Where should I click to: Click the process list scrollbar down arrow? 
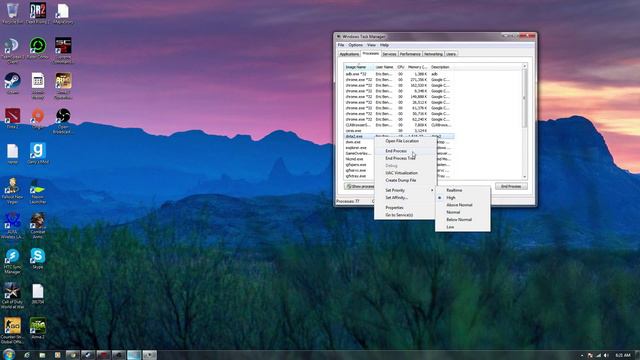(525, 177)
